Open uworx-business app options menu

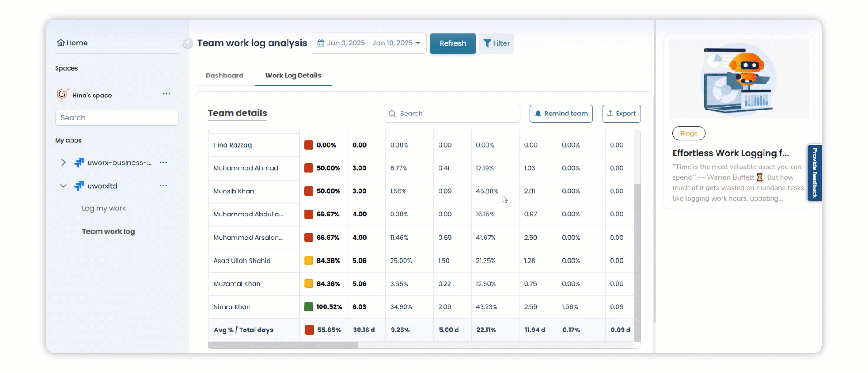point(163,163)
